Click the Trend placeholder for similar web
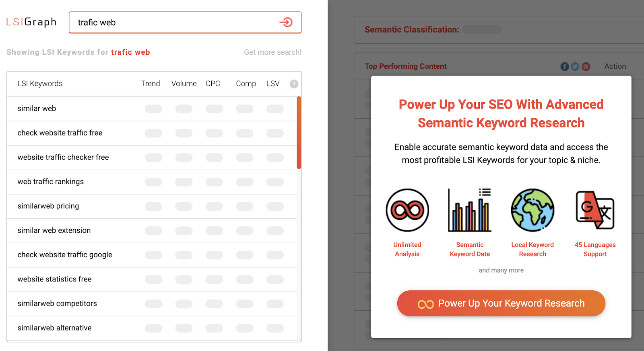This screenshot has height=351, width=644. coord(153,109)
